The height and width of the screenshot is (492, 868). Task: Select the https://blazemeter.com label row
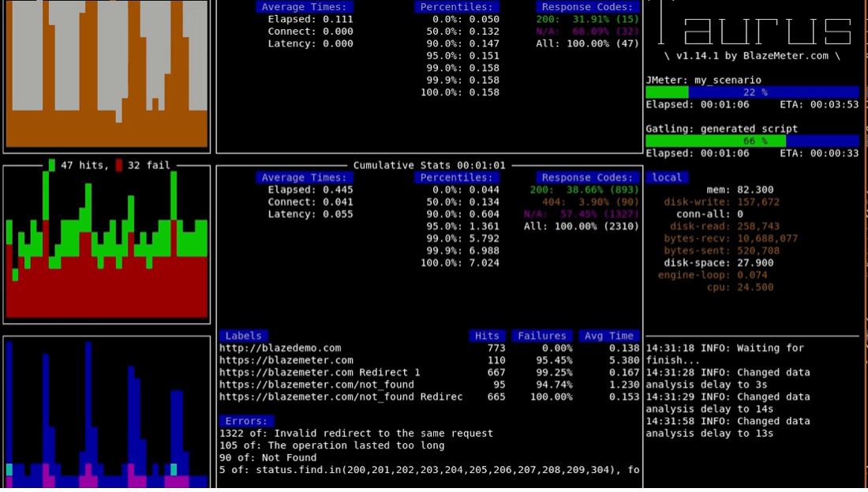pos(429,360)
